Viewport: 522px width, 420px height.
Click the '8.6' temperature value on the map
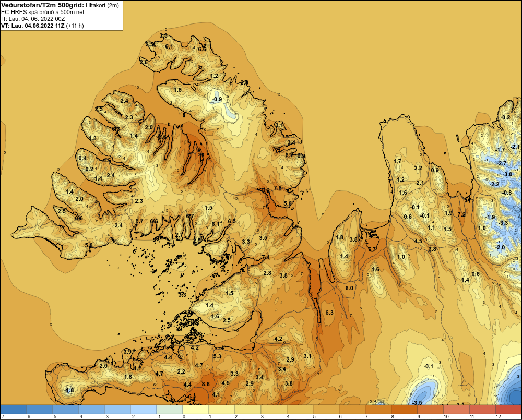(206, 384)
